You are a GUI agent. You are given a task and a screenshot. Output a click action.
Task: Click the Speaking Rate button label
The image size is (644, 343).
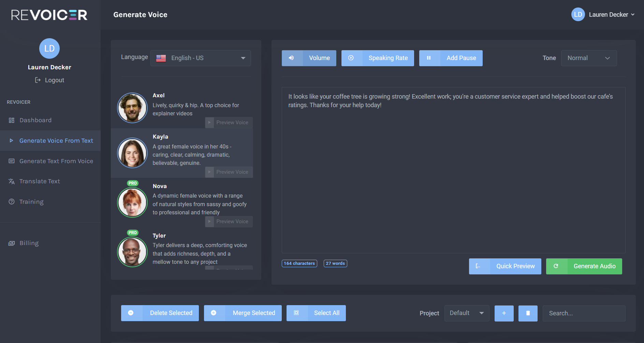pyautogui.click(x=388, y=58)
